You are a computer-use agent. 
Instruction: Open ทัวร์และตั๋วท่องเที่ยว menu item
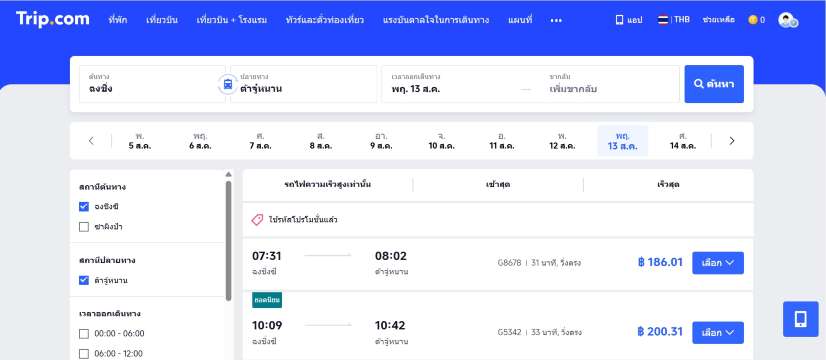click(325, 20)
